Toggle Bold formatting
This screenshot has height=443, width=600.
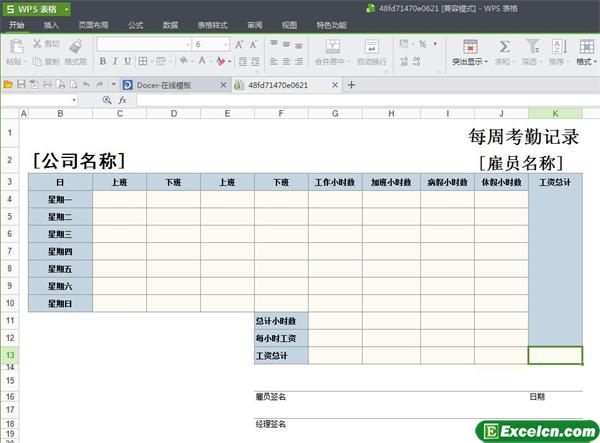pos(103,61)
